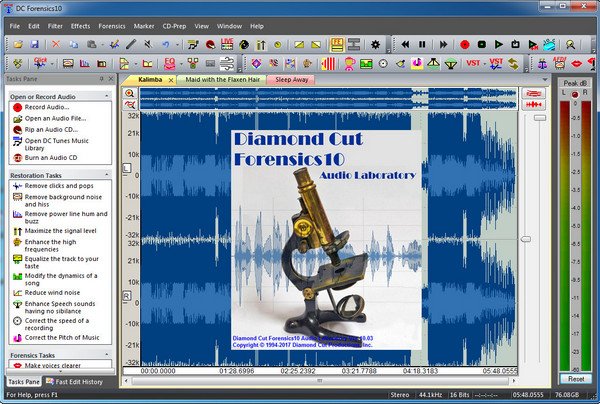Click the LIVE feedthrough toolbar icon

227,44
